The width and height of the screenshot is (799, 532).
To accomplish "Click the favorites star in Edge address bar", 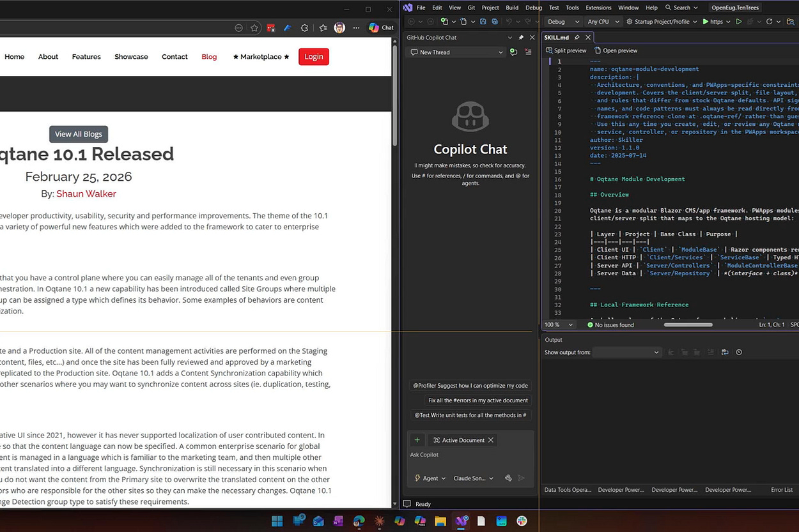I will (x=254, y=27).
